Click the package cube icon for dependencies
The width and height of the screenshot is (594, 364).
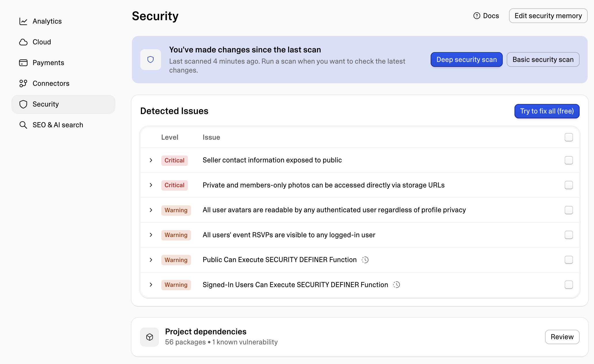150,337
